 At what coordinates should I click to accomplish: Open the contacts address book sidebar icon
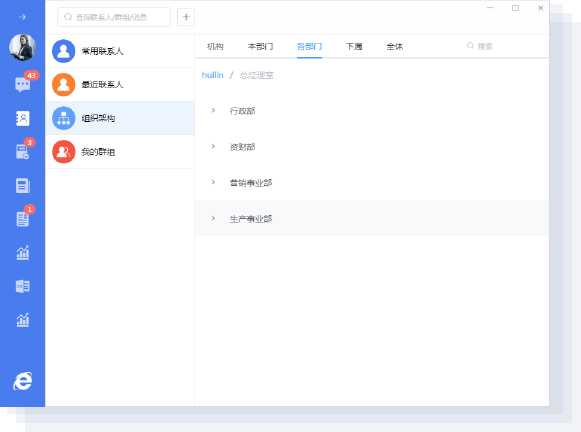pyautogui.click(x=23, y=119)
